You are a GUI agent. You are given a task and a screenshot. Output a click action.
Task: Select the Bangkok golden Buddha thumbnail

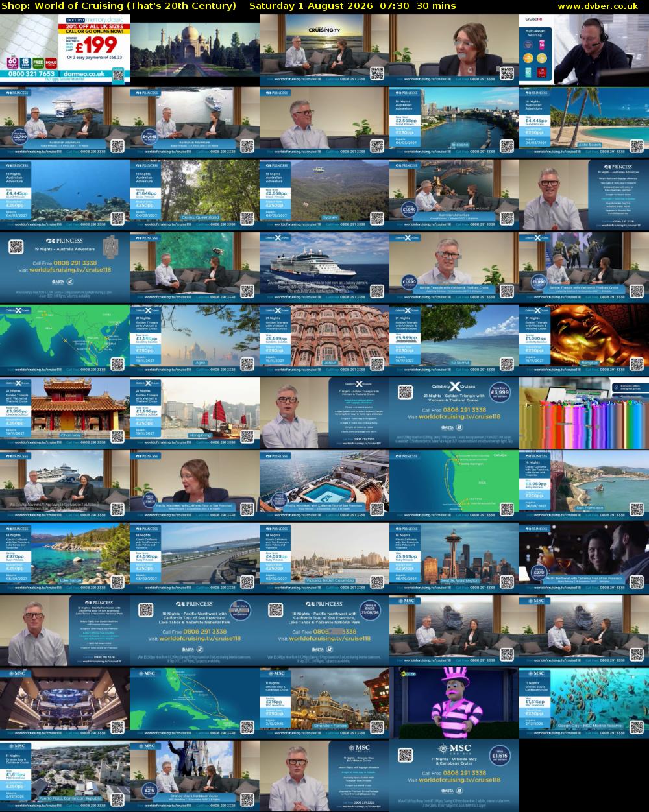point(584,339)
